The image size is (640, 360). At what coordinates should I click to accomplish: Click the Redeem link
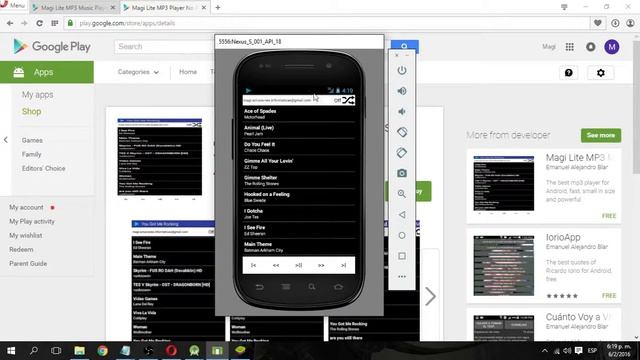tap(21, 249)
